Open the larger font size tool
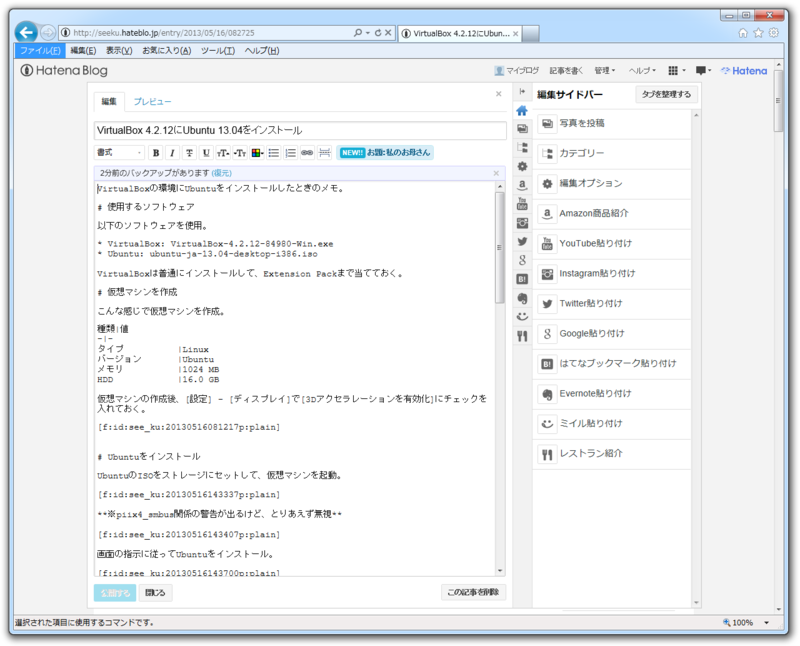800x646 pixels. (223, 153)
